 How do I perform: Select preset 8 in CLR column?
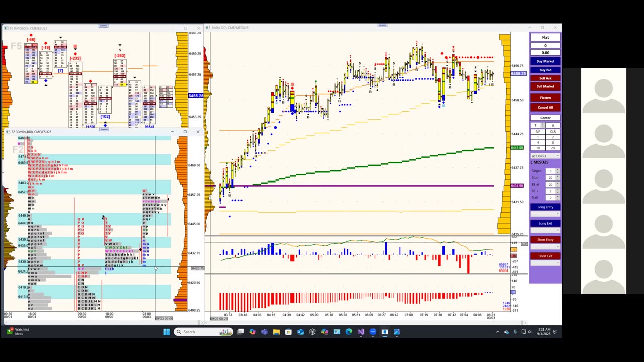click(553, 142)
